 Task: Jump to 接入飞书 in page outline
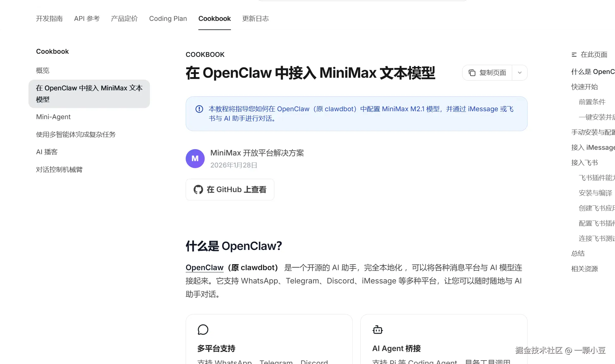[x=585, y=163]
